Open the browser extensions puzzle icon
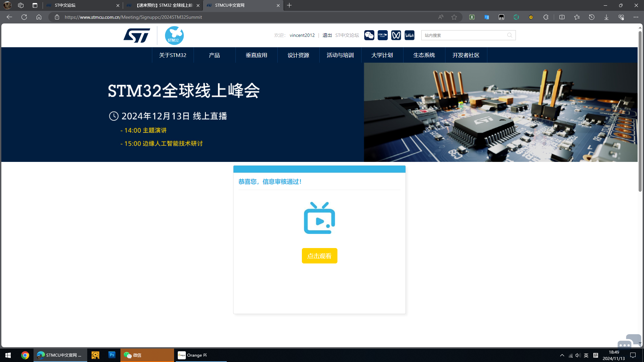The height and width of the screenshot is (362, 644). pyautogui.click(x=546, y=17)
